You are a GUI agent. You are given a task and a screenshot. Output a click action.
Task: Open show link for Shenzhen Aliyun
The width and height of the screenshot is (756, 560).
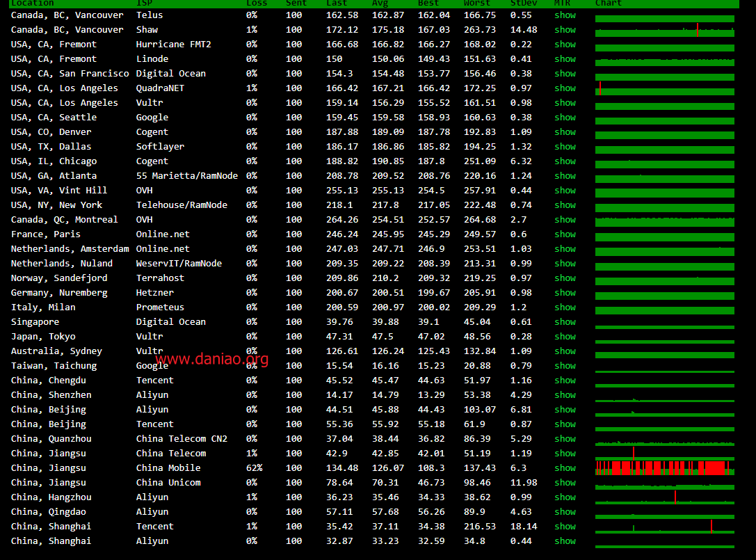pyautogui.click(x=565, y=394)
